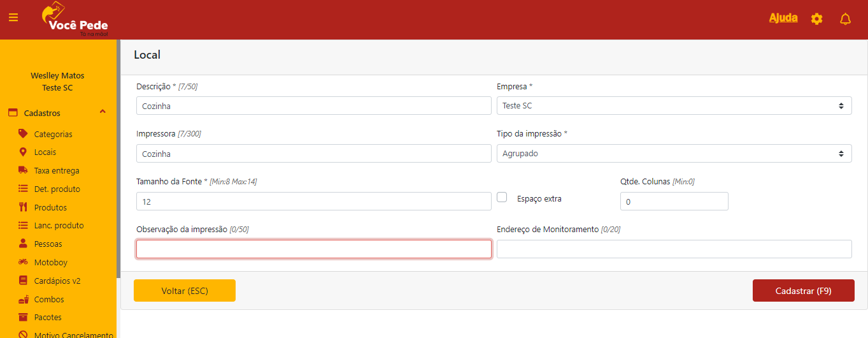The width and height of the screenshot is (868, 338).
Task: Go to Cardápios v2 menu item
Action: [x=57, y=281]
